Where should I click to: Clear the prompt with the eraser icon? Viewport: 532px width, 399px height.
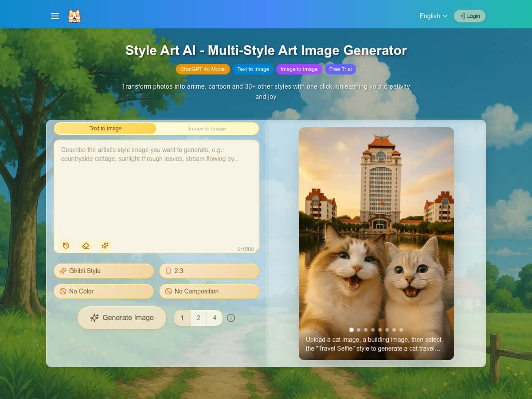86,245
